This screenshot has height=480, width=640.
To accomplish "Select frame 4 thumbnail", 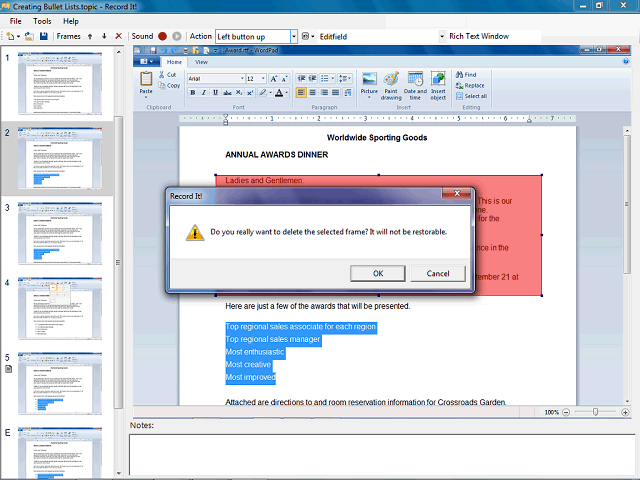I will click(x=60, y=308).
